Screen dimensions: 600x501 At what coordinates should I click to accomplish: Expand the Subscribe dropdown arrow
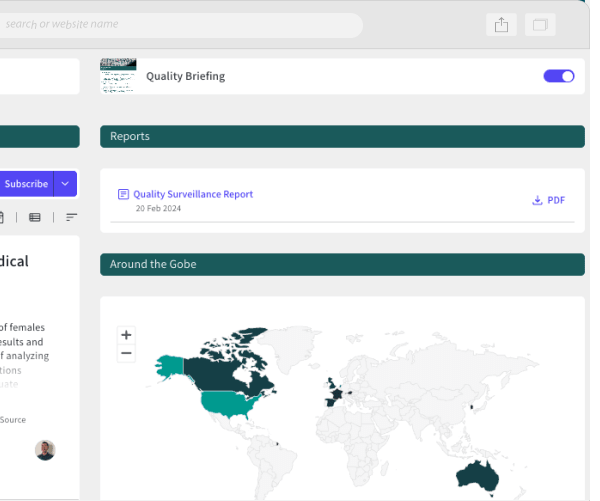[x=65, y=184]
